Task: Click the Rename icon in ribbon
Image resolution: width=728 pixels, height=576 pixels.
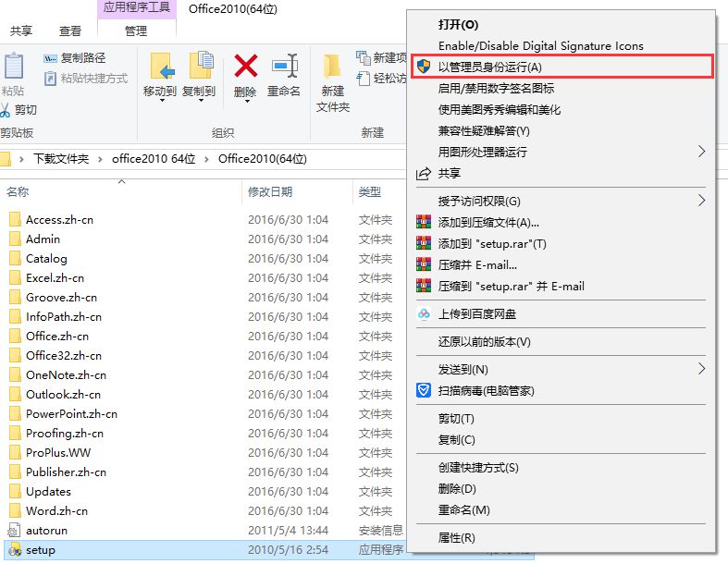Action: coord(284,66)
